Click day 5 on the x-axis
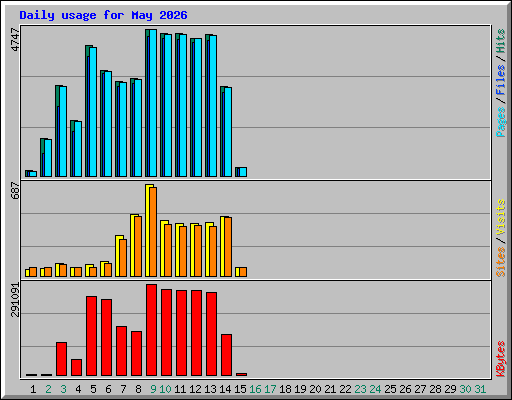This screenshot has height=400, width=512. point(93,389)
